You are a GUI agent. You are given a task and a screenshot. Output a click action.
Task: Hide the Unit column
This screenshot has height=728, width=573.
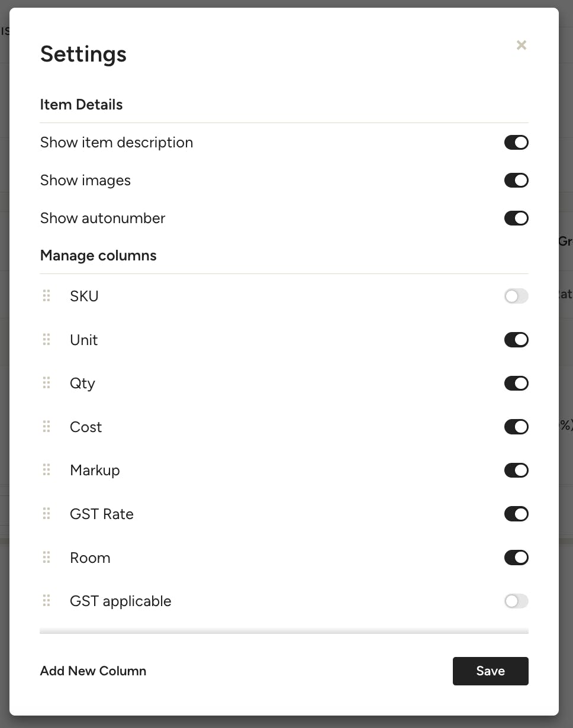pos(516,340)
